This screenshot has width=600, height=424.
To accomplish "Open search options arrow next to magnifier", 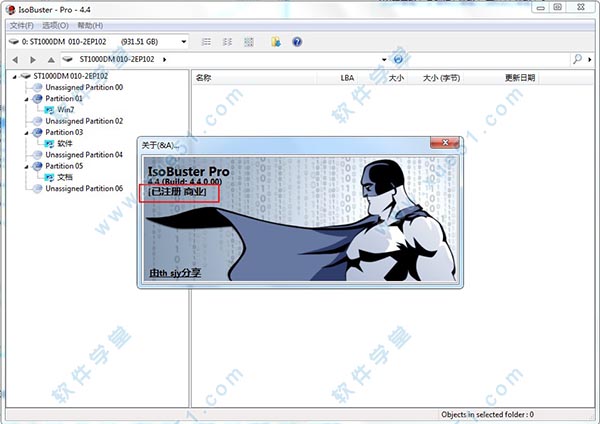I will coord(590,59).
